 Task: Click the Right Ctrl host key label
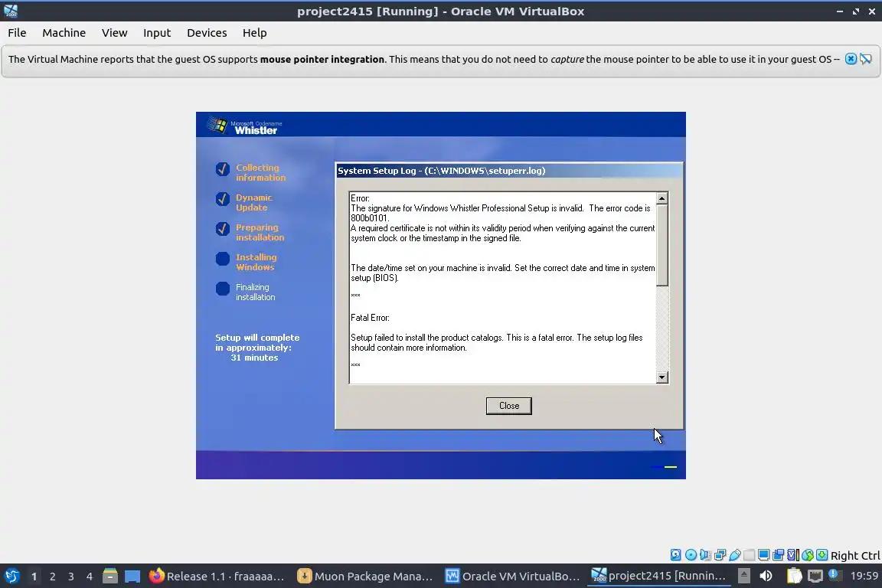tap(855, 555)
